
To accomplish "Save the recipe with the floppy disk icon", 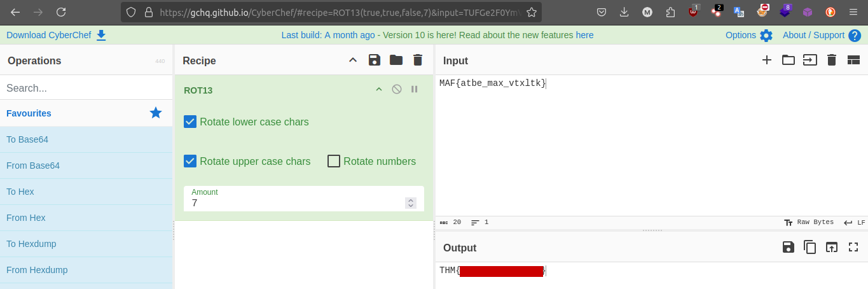I will tap(375, 60).
